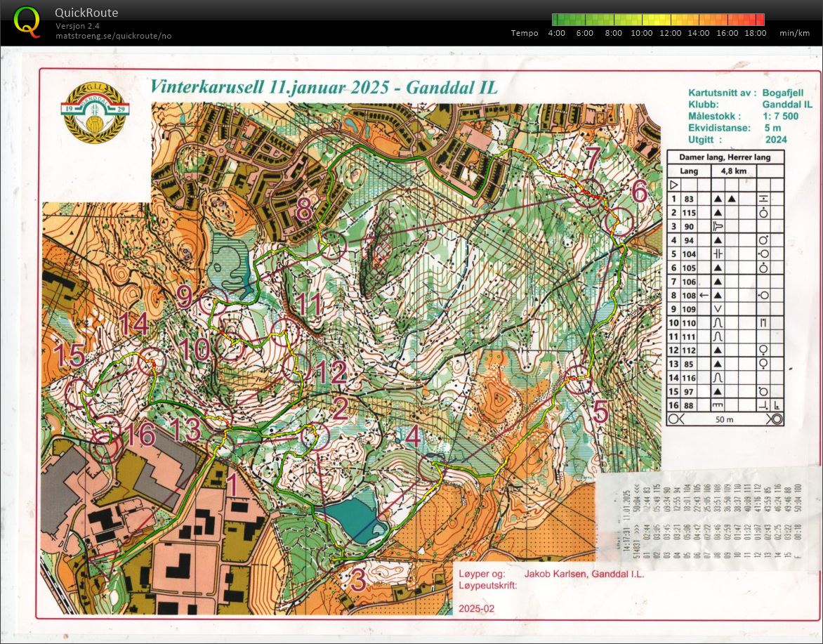
Task: Click the start triangle in the control table header
Action: coord(675,185)
